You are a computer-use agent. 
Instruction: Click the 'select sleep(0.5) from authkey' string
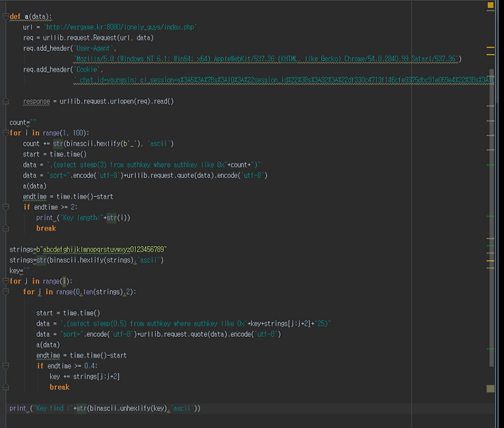click(x=154, y=324)
